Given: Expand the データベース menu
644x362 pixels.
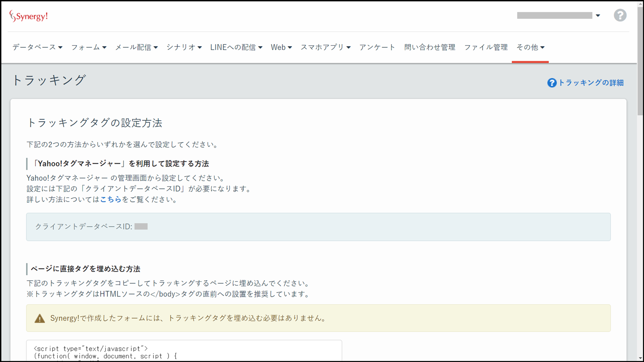Looking at the screenshot, I should coord(37,47).
